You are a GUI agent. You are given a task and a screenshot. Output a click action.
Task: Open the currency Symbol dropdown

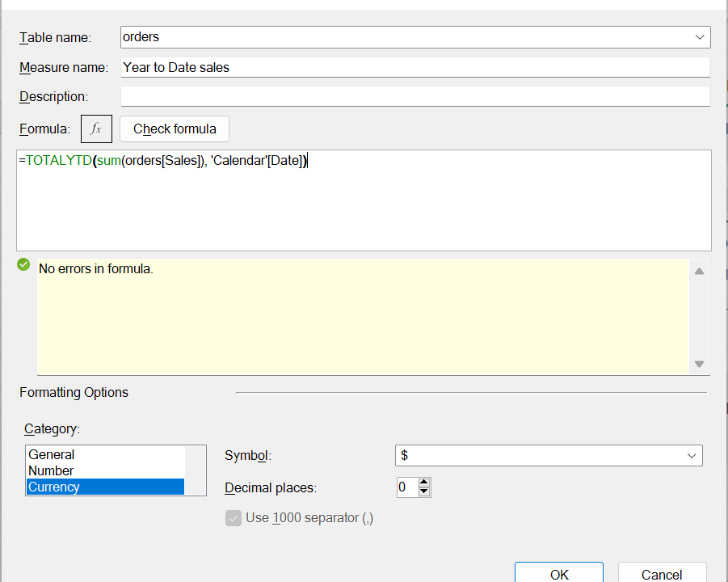(549, 455)
